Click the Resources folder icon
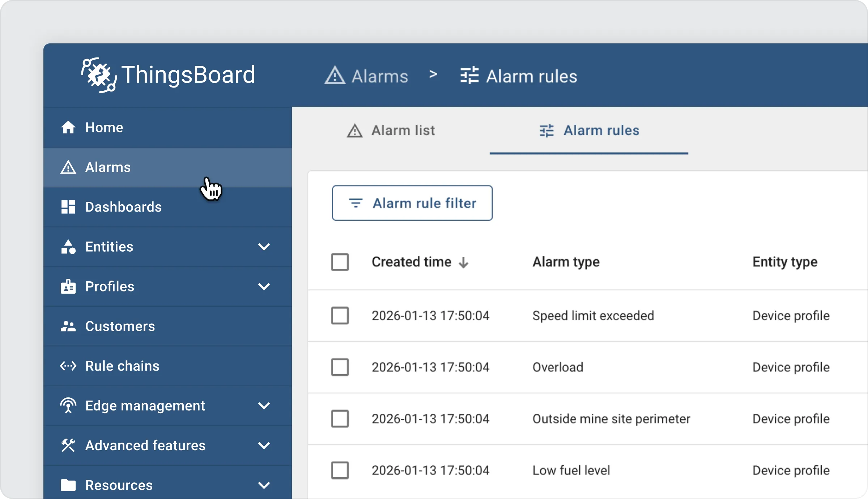Viewport: 868px width, 499px height. click(68, 485)
